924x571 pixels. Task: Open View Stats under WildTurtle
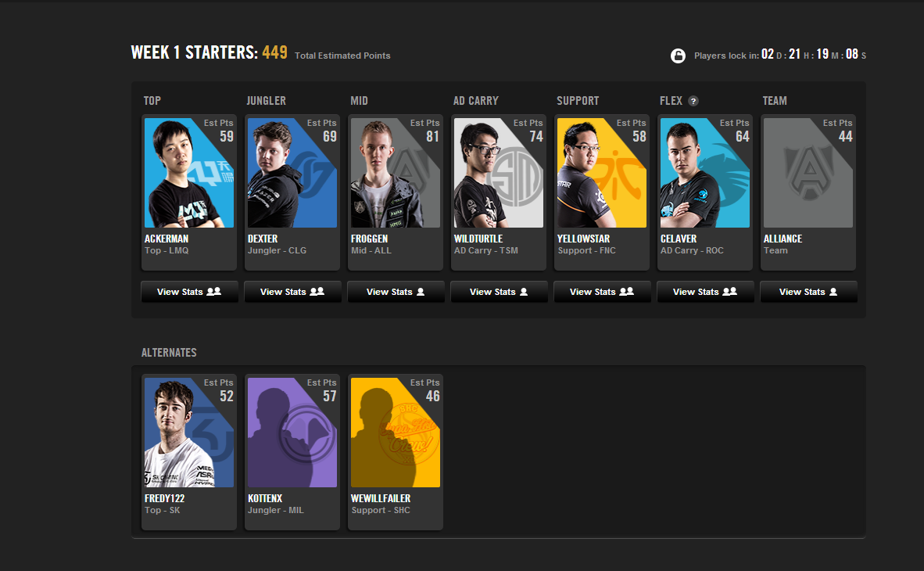pyautogui.click(x=499, y=292)
